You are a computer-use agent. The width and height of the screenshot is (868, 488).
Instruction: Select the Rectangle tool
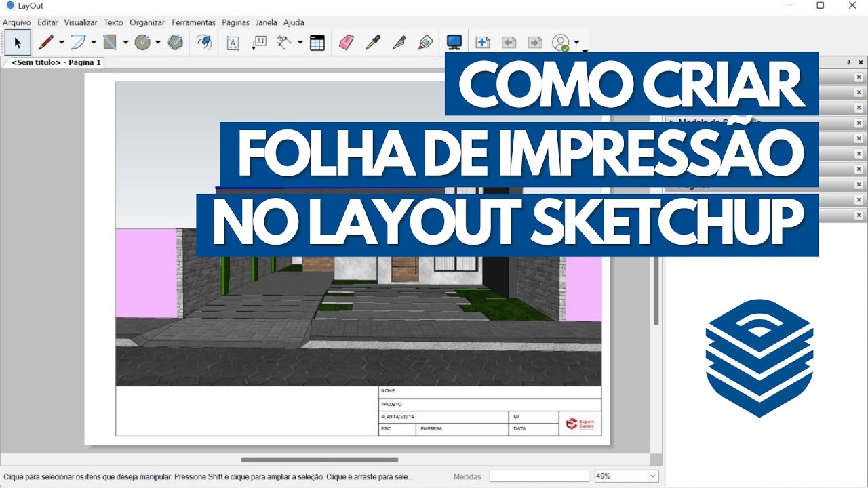110,43
